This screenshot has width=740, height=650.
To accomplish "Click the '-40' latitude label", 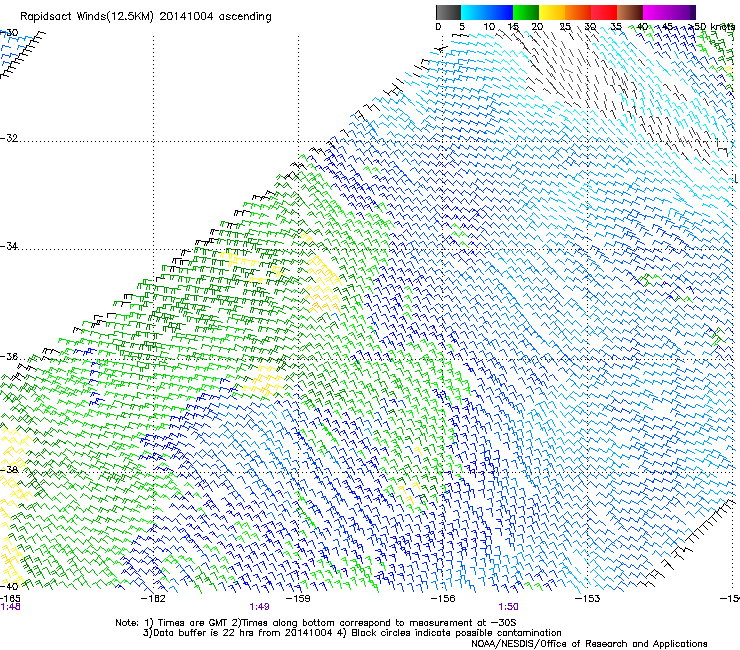I will (9, 586).
